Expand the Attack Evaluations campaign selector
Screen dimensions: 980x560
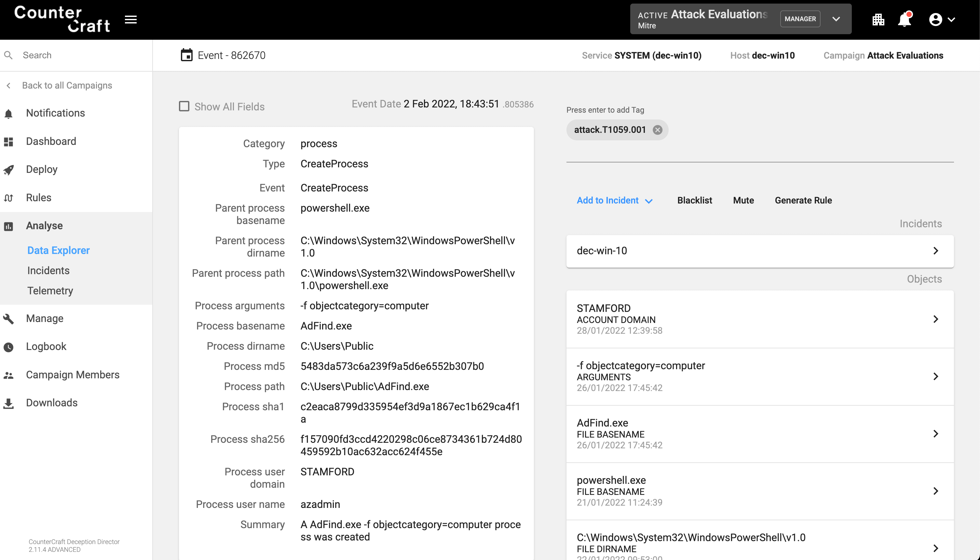click(836, 19)
